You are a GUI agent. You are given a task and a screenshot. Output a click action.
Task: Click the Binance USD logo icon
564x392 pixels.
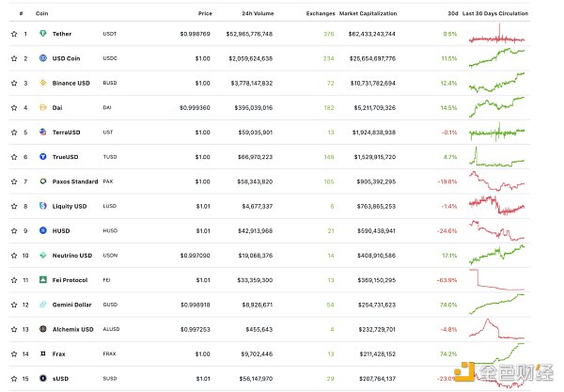[x=43, y=83]
